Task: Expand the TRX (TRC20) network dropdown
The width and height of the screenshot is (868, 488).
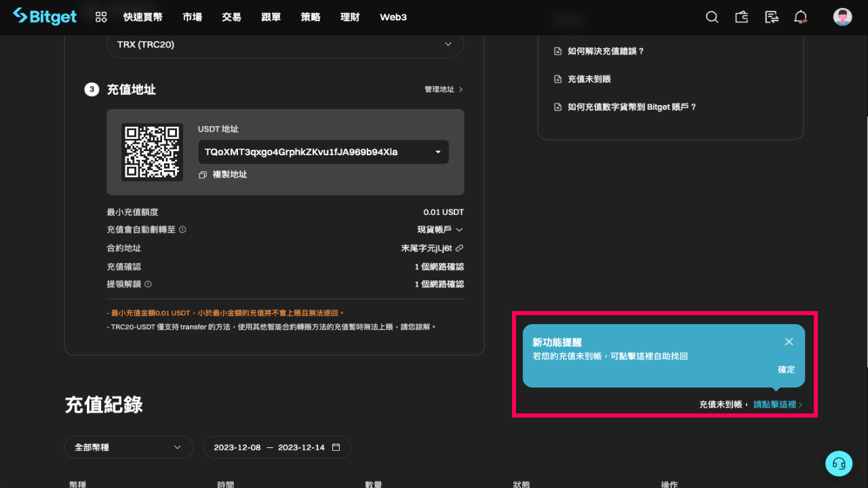Action: tap(448, 44)
